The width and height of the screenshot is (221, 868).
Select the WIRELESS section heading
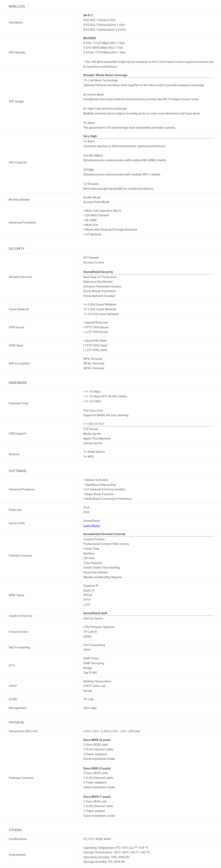(x=17, y=6)
